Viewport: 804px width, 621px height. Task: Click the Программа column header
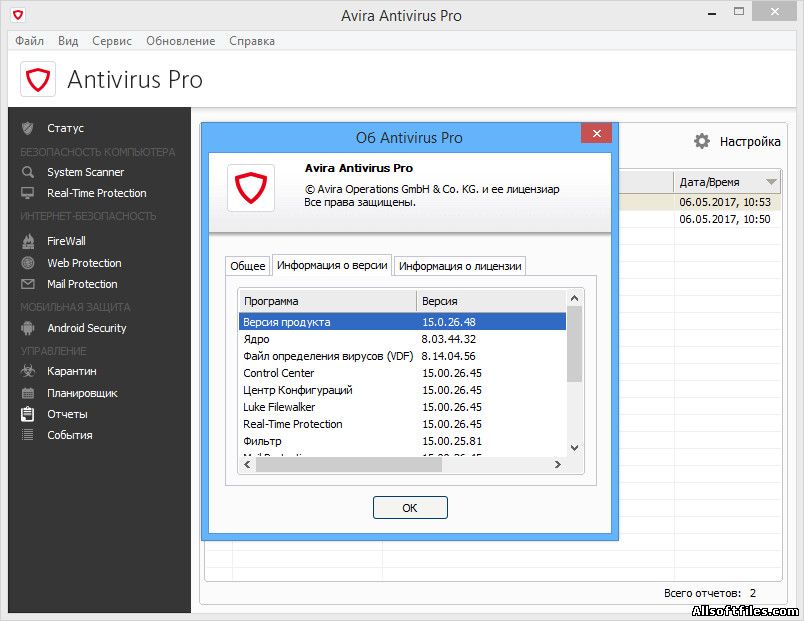[328, 301]
